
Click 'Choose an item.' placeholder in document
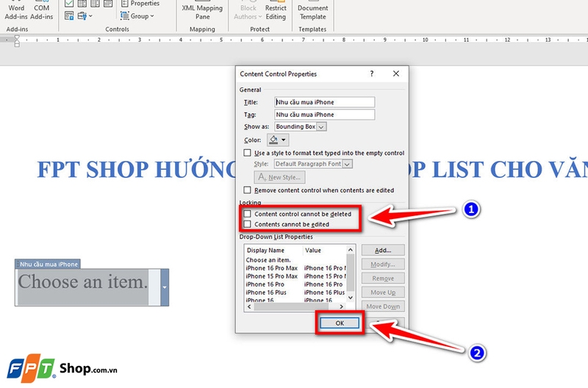point(83,282)
